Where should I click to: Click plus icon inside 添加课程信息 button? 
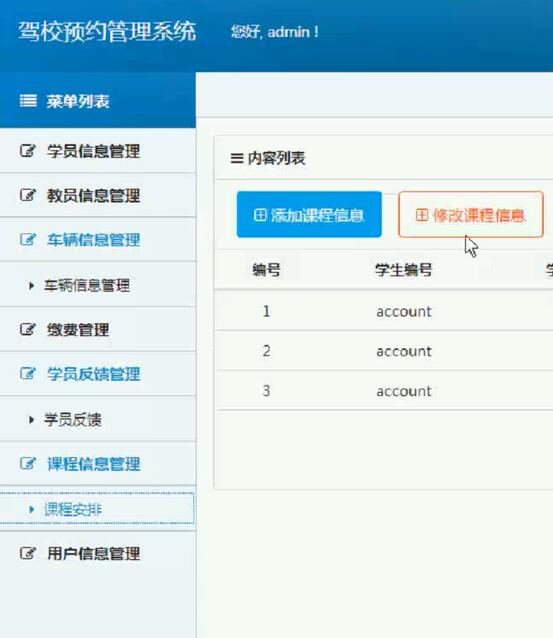[x=260, y=214]
